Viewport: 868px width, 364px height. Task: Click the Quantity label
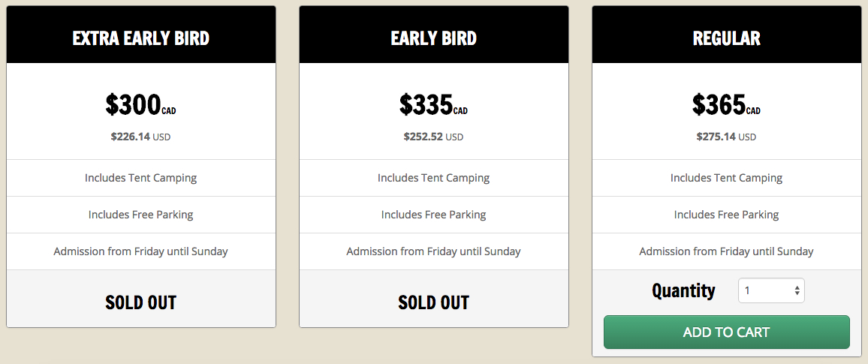(x=683, y=290)
